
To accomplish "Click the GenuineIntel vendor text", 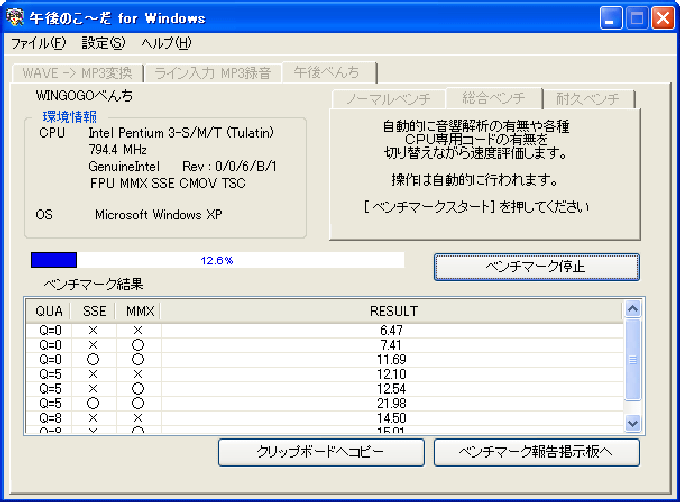I will (124, 166).
